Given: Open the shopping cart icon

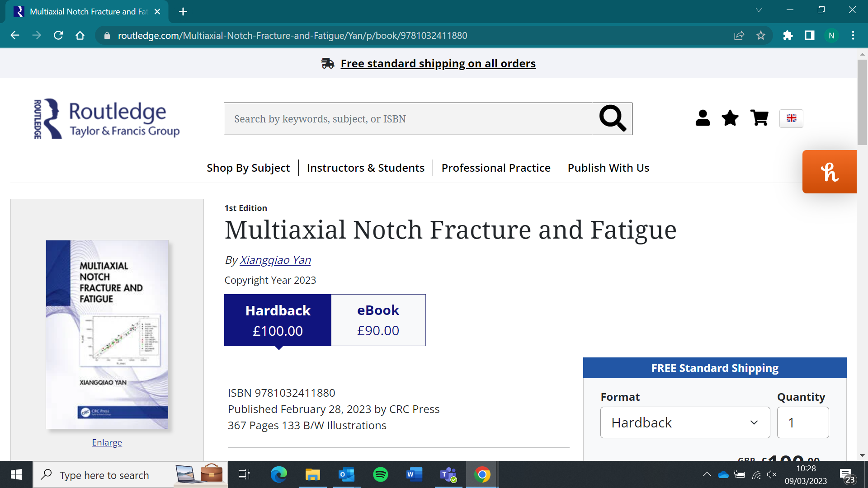Looking at the screenshot, I should pyautogui.click(x=759, y=118).
